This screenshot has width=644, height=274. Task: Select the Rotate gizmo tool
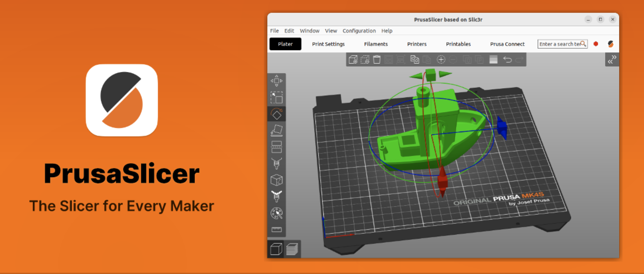click(x=277, y=114)
